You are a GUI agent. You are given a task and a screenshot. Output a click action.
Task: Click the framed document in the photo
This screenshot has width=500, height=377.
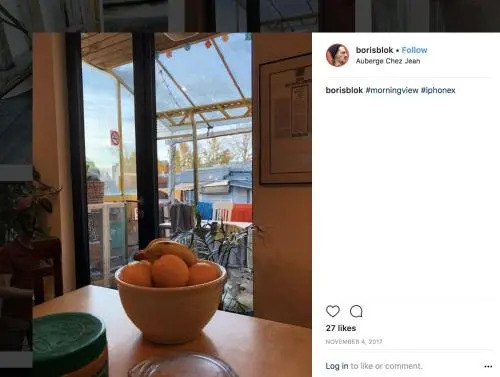point(285,119)
